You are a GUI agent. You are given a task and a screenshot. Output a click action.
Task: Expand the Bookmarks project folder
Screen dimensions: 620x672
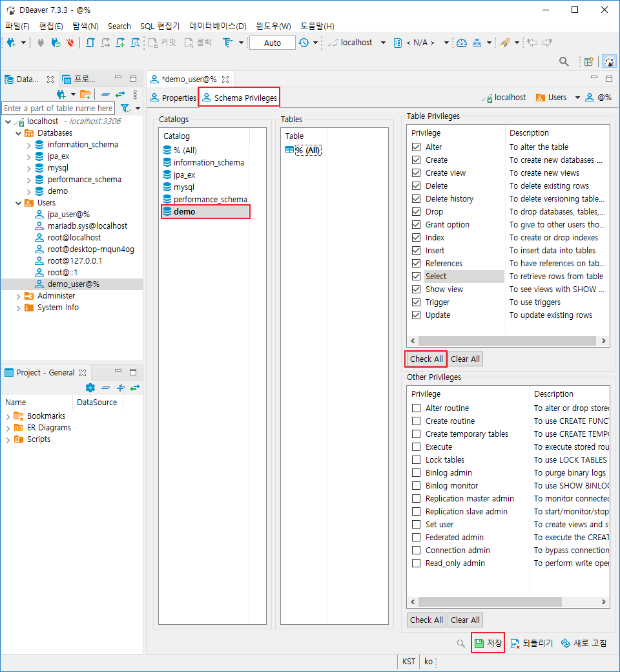(x=8, y=416)
